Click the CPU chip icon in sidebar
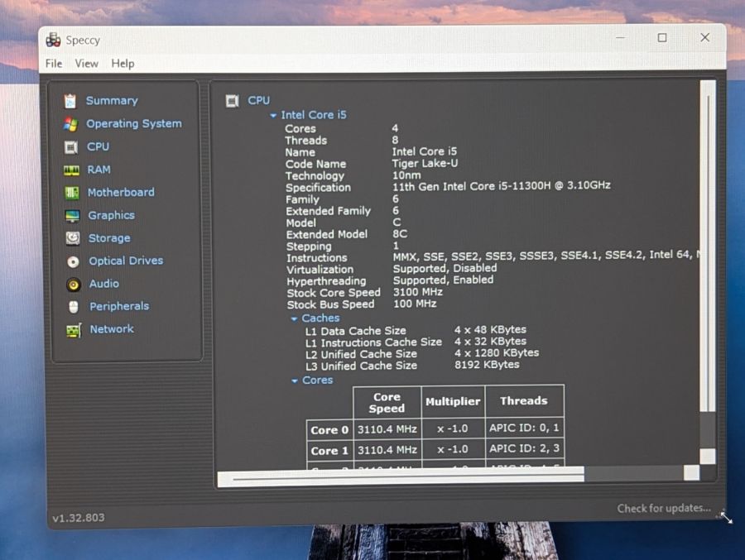The image size is (745, 560). point(71,146)
